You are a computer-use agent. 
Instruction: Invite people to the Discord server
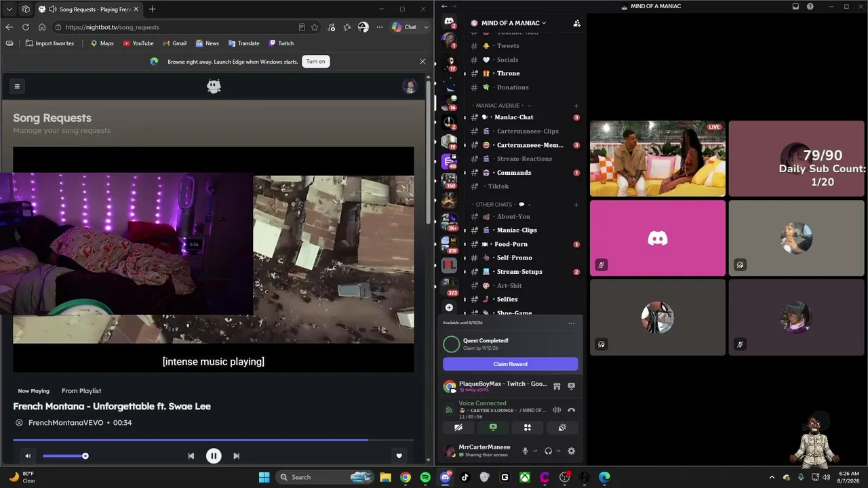tap(576, 23)
